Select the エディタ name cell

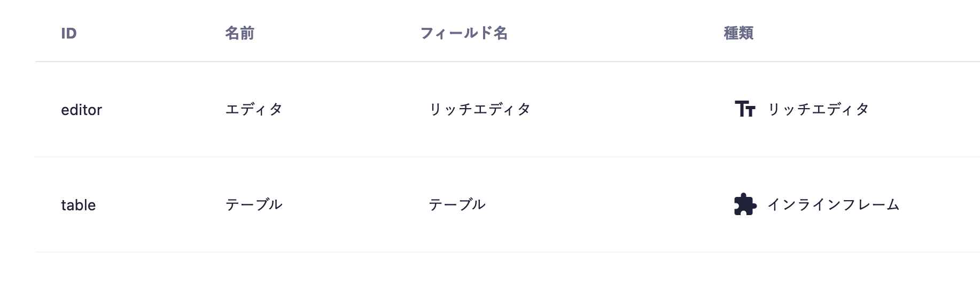(254, 109)
